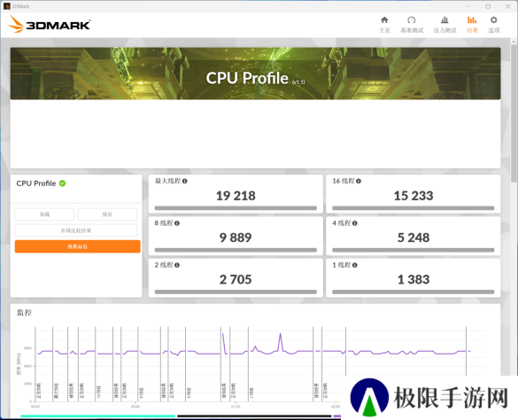518x420 pixels.
Task: Open the stress test (压力测试) tab
Action: coord(445,25)
